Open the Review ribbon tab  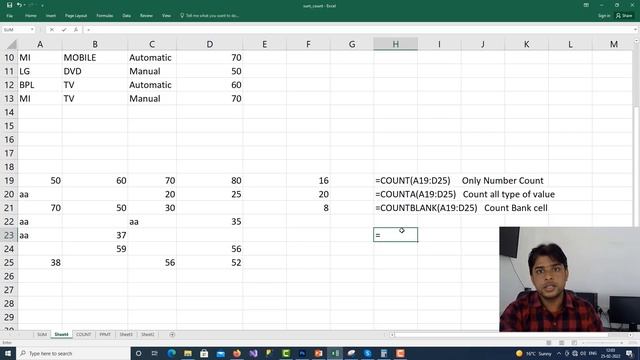pos(146,16)
